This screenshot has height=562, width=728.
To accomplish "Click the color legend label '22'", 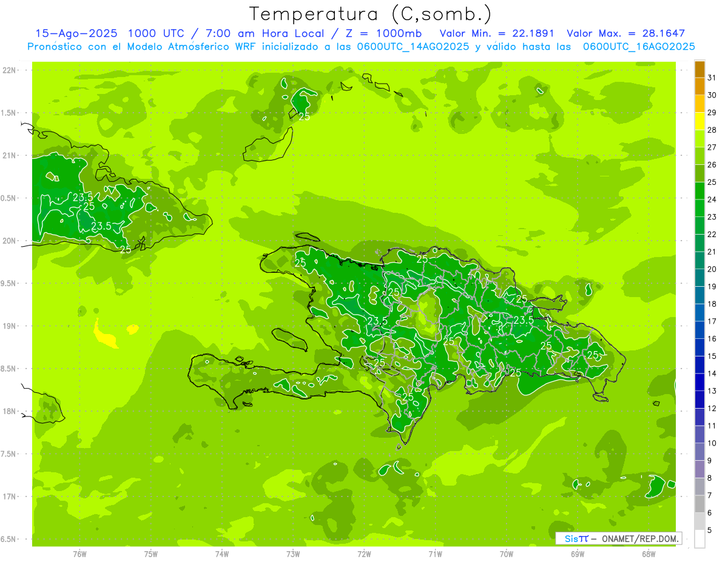I will click(712, 235).
